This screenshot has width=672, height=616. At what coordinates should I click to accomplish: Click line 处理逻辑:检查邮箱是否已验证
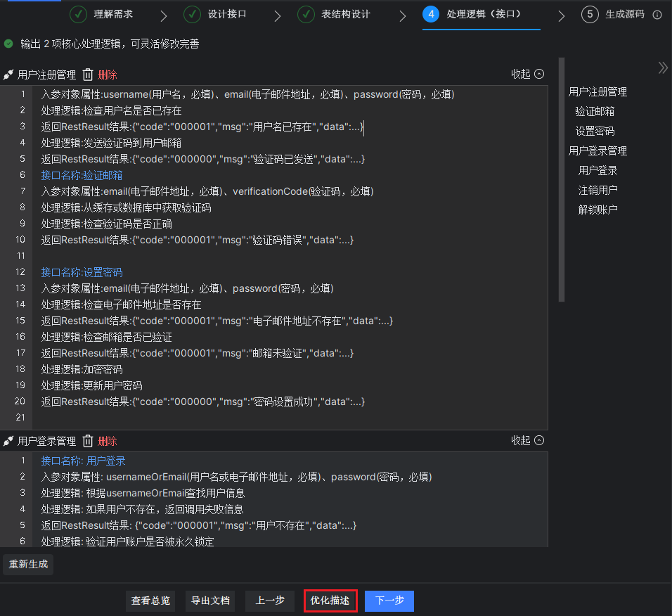click(106, 337)
